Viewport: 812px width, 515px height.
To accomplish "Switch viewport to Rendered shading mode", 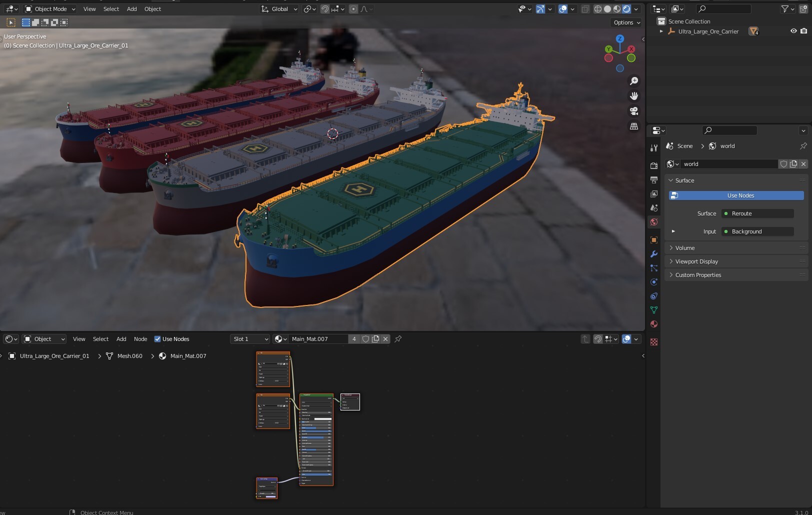I will tap(626, 9).
